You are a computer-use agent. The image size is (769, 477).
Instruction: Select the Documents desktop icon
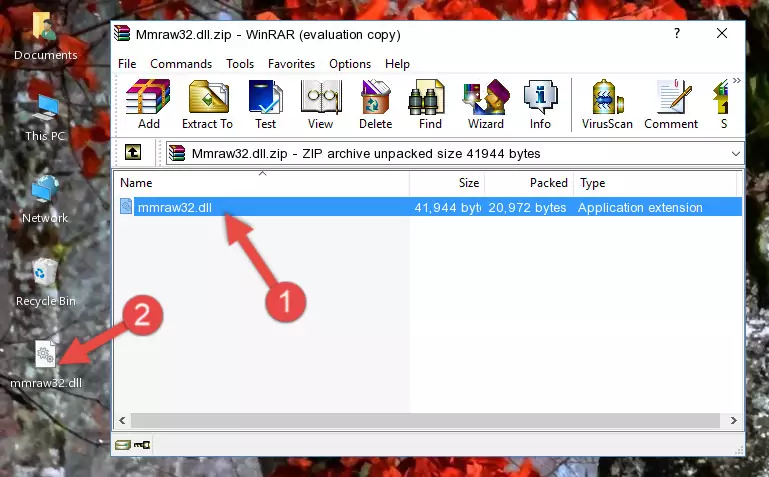pos(45,36)
